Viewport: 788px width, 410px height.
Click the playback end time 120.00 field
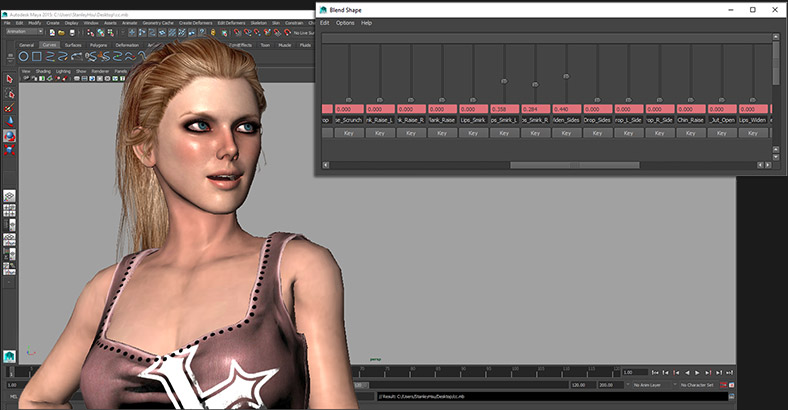(582, 385)
